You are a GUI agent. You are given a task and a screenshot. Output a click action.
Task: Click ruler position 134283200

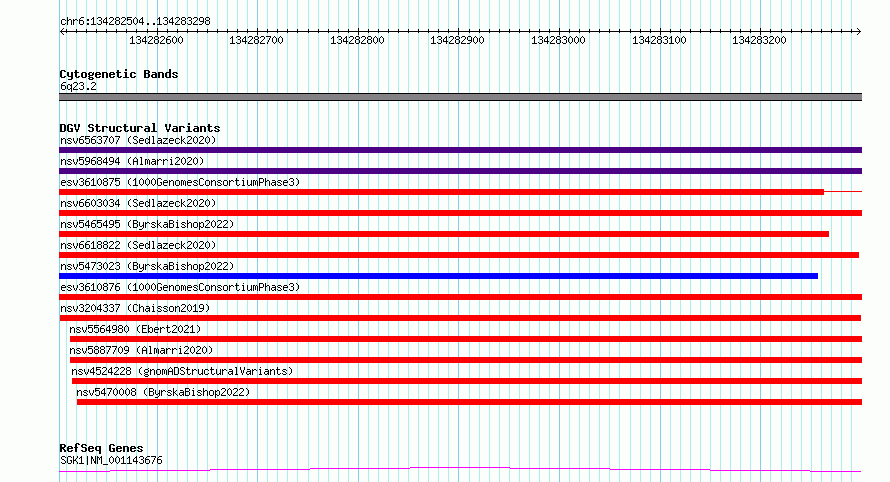759,40
